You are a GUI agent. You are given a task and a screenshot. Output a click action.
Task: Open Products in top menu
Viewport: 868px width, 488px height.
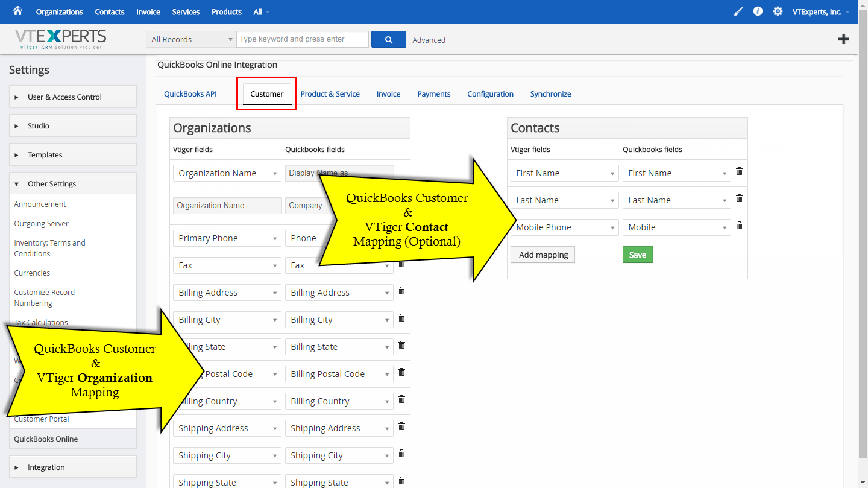pos(227,12)
